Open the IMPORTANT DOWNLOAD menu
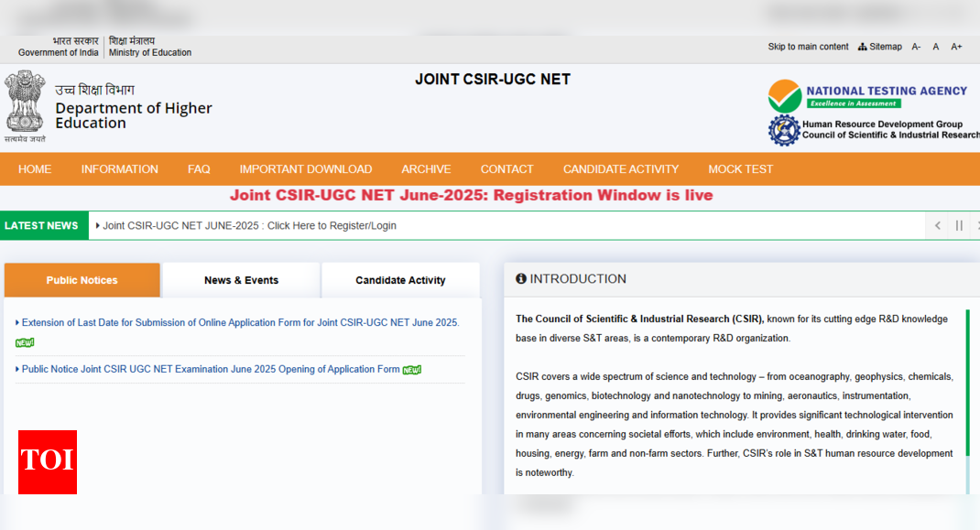Image resolution: width=980 pixels, height=530 pixels. [305, 169]
